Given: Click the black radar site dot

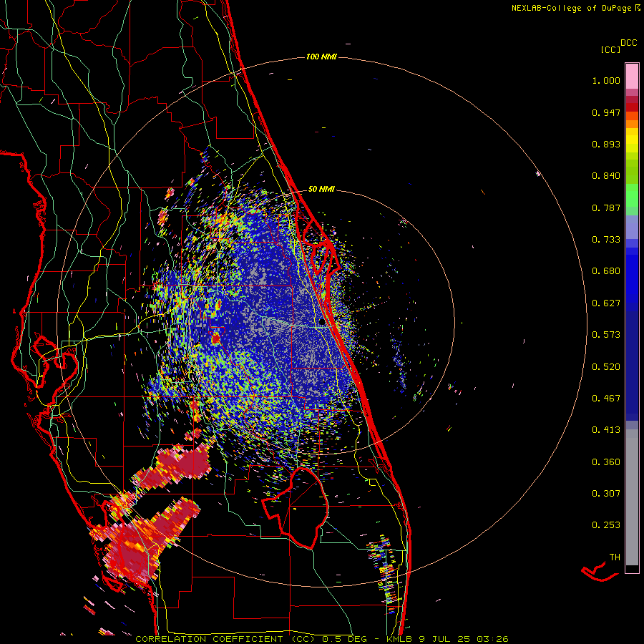Looking at the screenshot, I should [321, 323].
